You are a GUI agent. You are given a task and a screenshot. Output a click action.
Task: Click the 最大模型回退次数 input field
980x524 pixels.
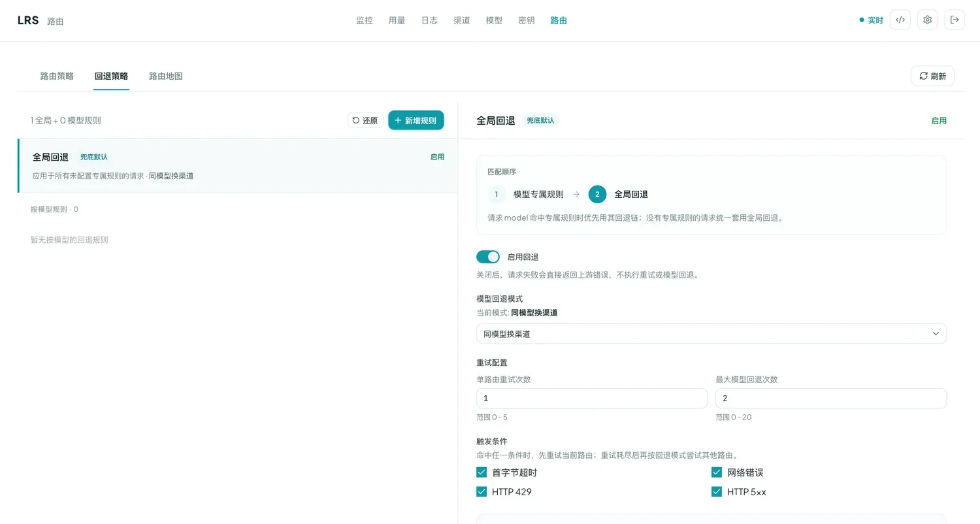(831, 399)
